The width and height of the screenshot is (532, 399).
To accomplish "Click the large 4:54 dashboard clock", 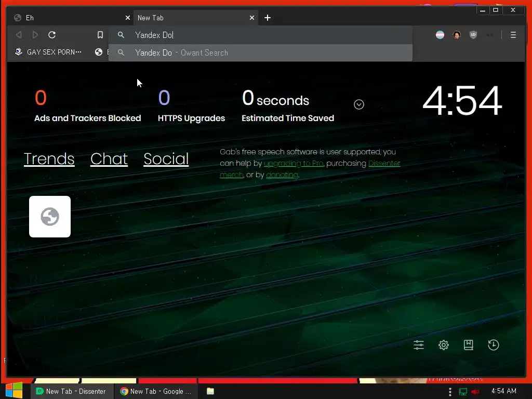I will (462, 100).
